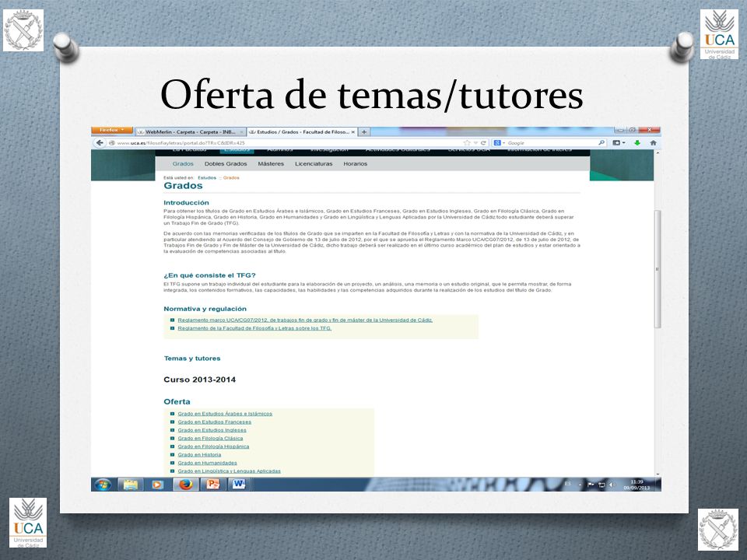Click the ES language indicator
Image resolution: width=747 pixels, height=560 pixels.
tap(568, 484)
